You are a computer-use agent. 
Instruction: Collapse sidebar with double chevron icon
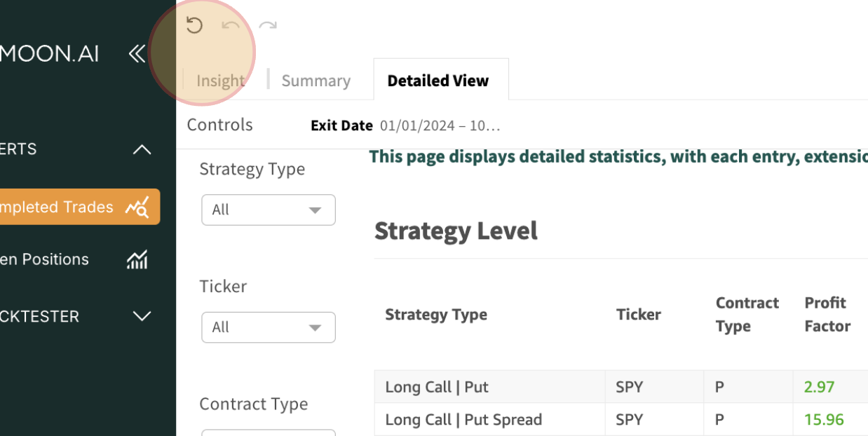(x=137, y=53)
